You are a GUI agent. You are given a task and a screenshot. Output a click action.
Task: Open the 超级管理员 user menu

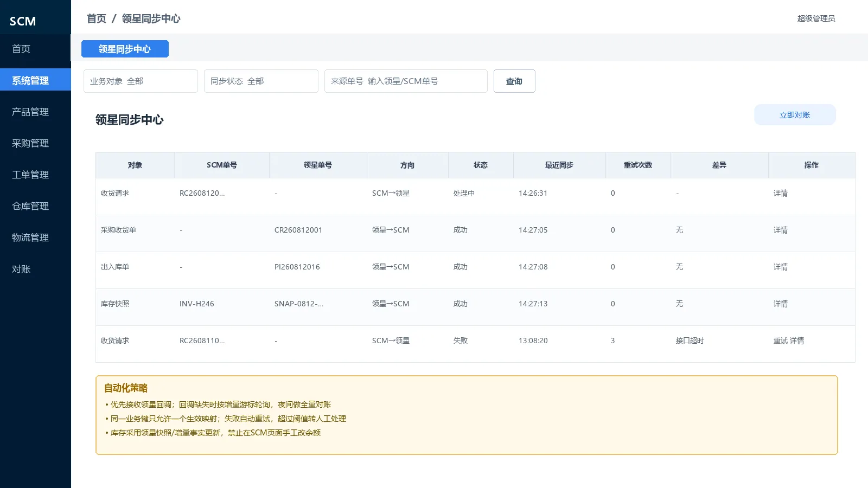pos(816,18)
